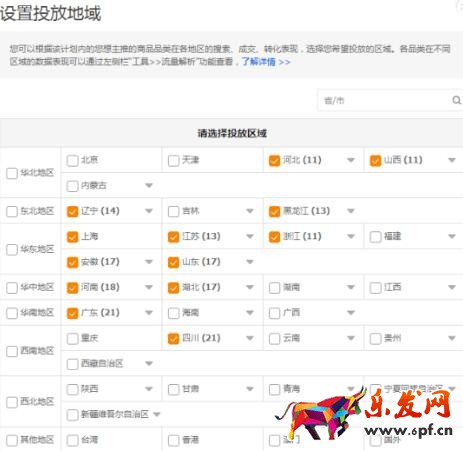Check the 北京 checkbox

pyautogui.click(x=72, y=160)
